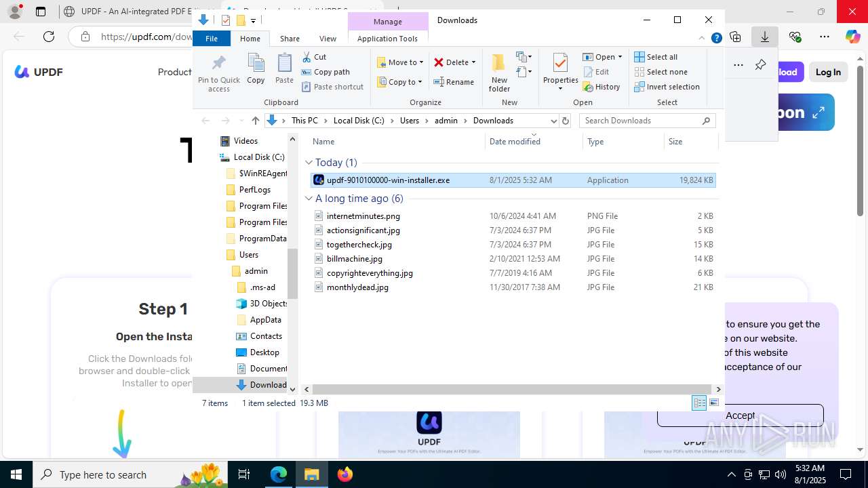Select actionsignificant.jpg file
The height and width of the screenshot is (488, 868).
click(513, 230)
